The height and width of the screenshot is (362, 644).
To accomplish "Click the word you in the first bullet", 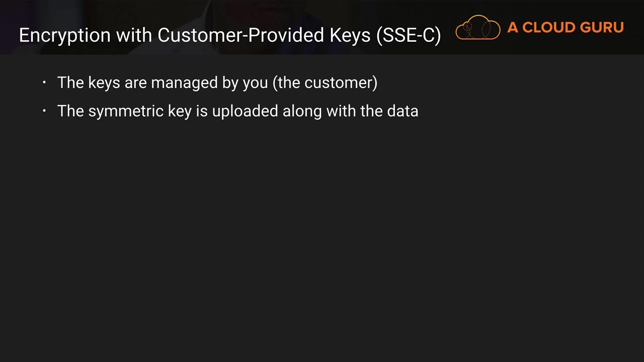I will (255, 82).
